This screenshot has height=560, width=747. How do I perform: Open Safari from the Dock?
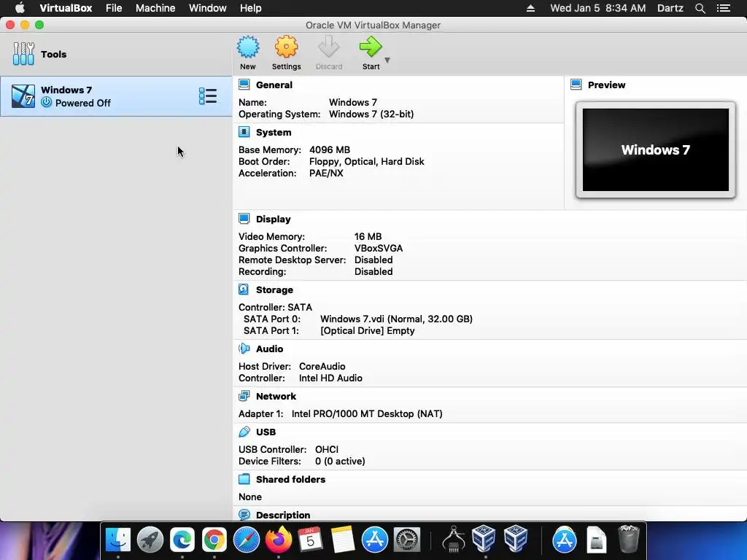[x=247, y=540]
